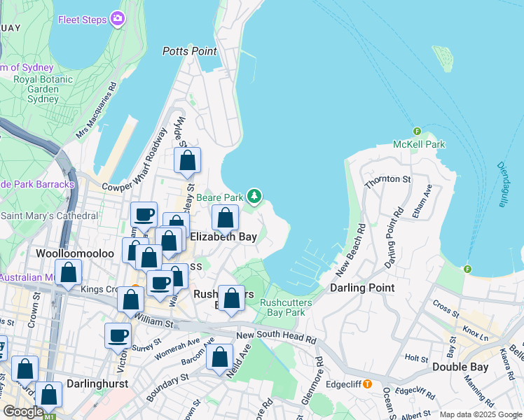This screenshot has width=524, height=420.
Task: Click the shopping bag marker on Wylde St
Action: coord(187,161)
